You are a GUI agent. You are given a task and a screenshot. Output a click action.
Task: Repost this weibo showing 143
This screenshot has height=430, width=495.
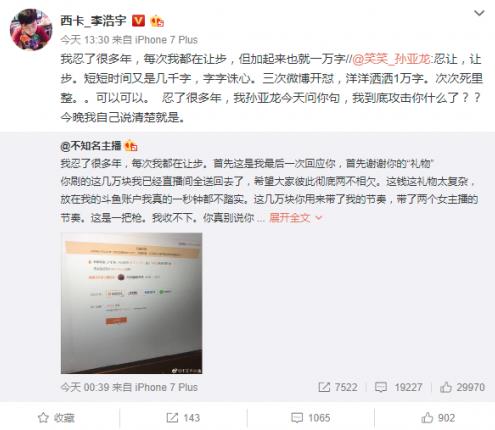click(x=183, y=418)
